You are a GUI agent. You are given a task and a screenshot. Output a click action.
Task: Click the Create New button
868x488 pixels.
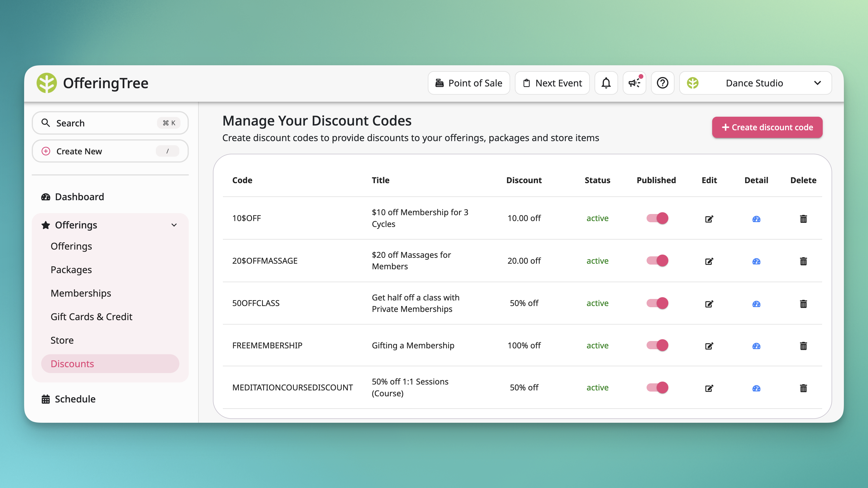point(110,151)
